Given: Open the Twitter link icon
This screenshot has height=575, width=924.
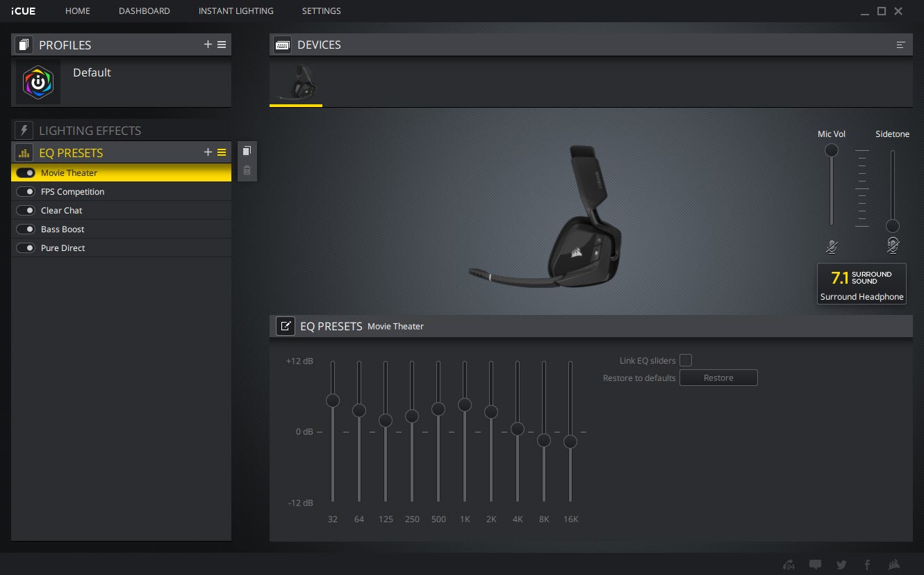Looking at the screenshot, I should pos(842,565).
